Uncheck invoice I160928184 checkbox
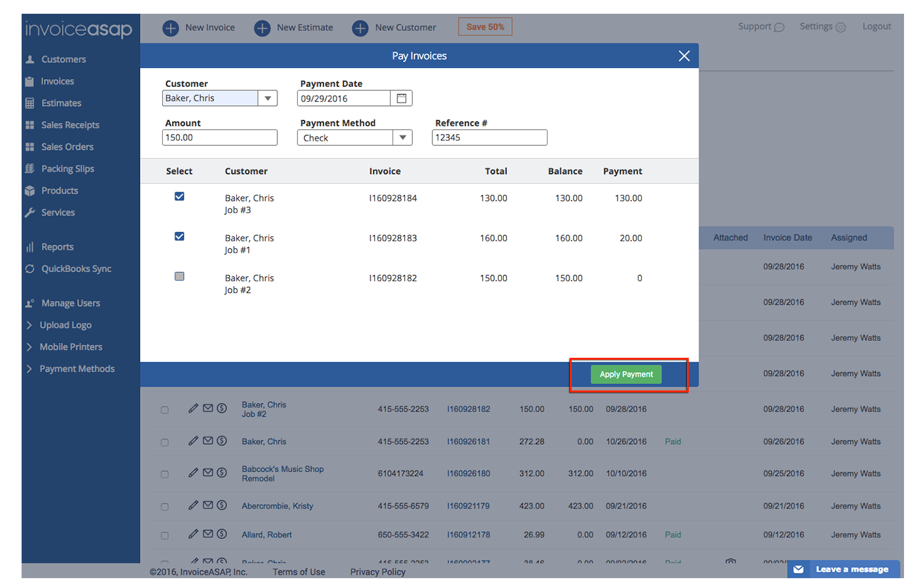This screenshot has width=923, height=588. [179, 197]
